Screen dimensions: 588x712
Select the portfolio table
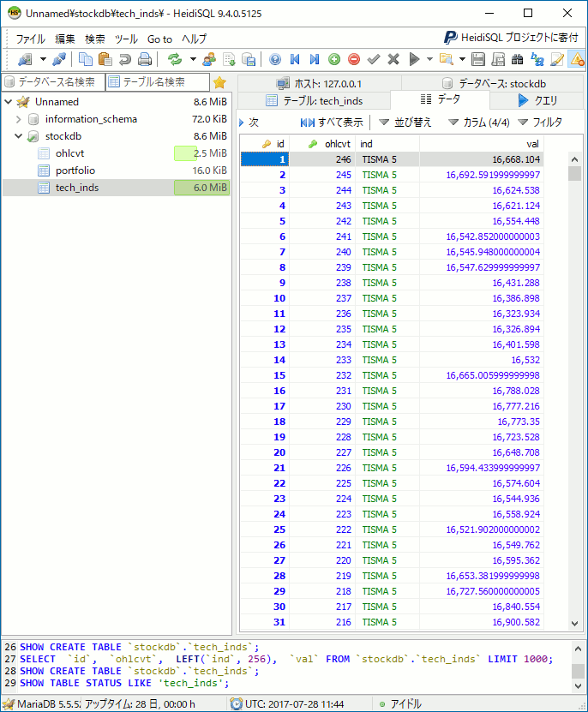(x=75, y=171)
